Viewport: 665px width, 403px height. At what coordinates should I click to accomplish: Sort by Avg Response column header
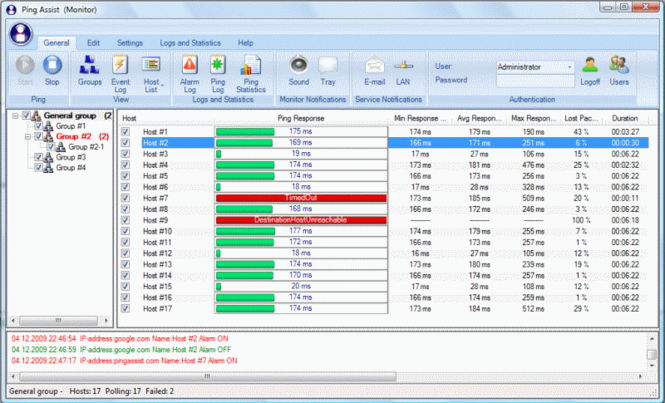click(479, 118)
